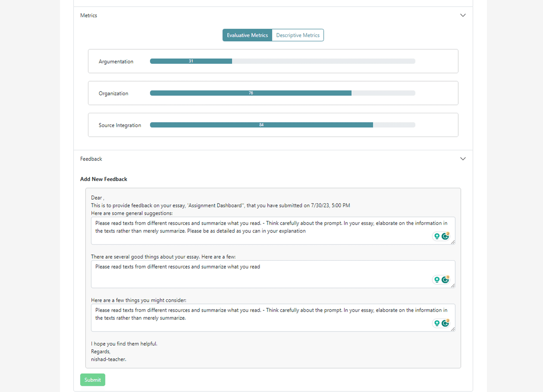Click the Organization metric label

114,93
